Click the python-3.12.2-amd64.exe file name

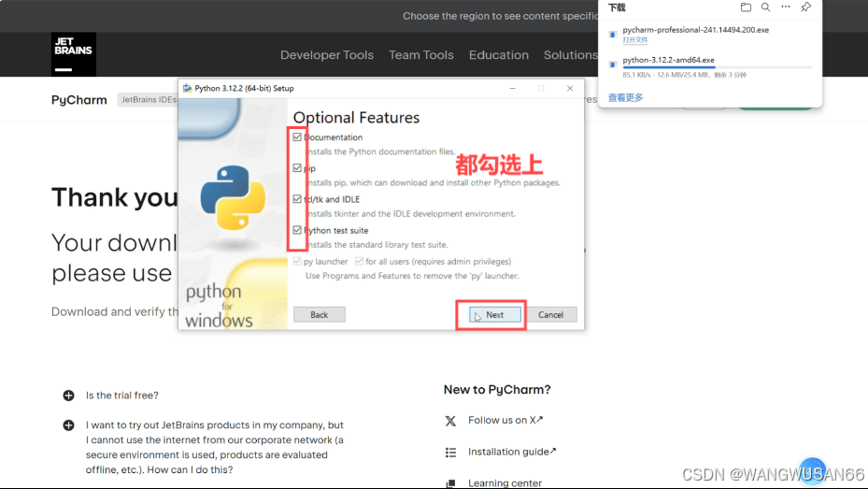pyautogui.click(x=668, y=60)
